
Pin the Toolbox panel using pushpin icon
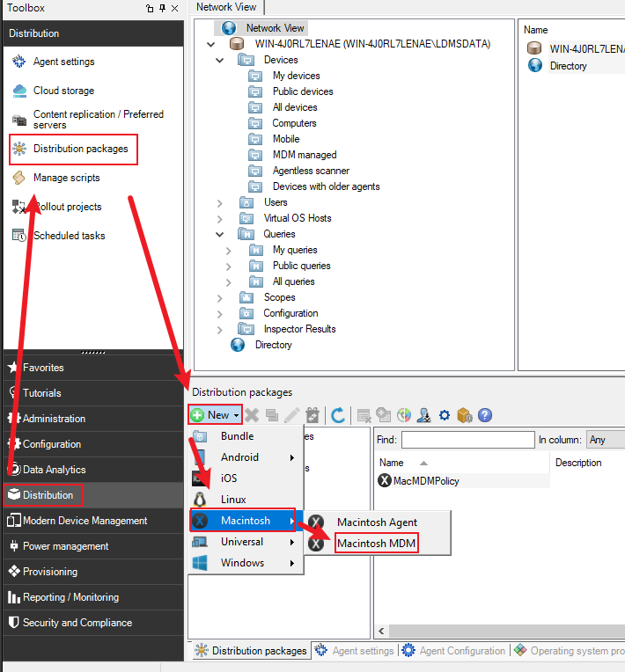(162, 8)
